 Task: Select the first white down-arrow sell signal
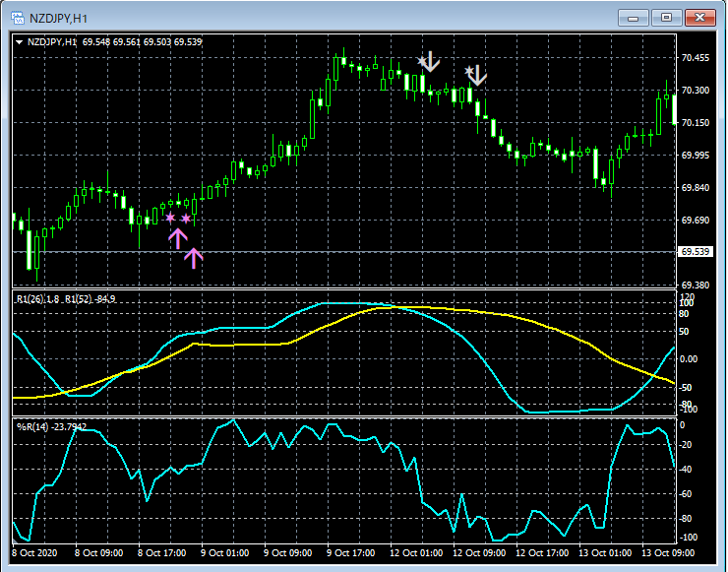[x=430, y=62]
